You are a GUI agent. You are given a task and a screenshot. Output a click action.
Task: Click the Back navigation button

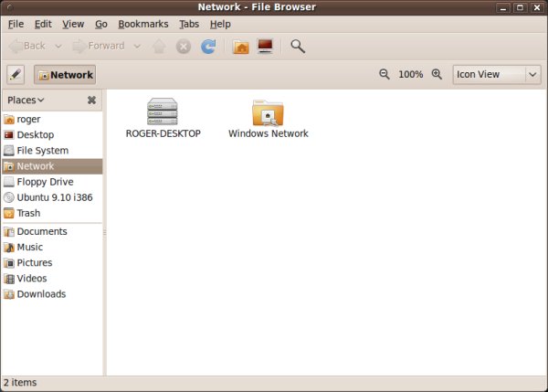[27, 46]
